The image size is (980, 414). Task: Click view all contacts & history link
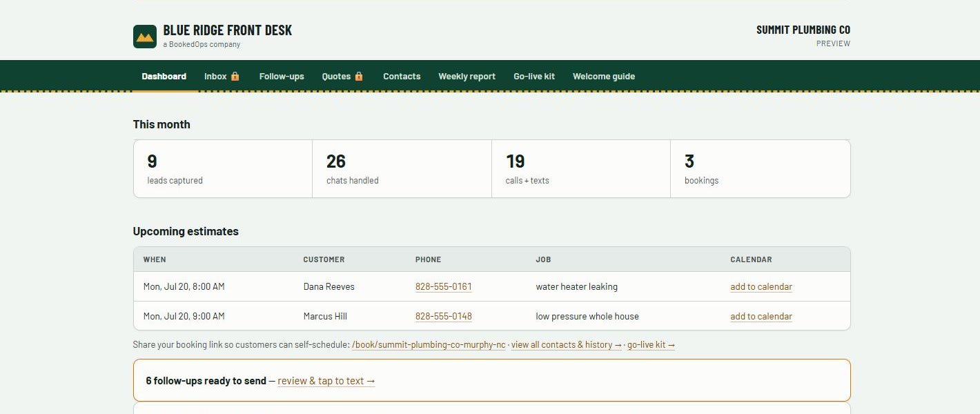567,344
